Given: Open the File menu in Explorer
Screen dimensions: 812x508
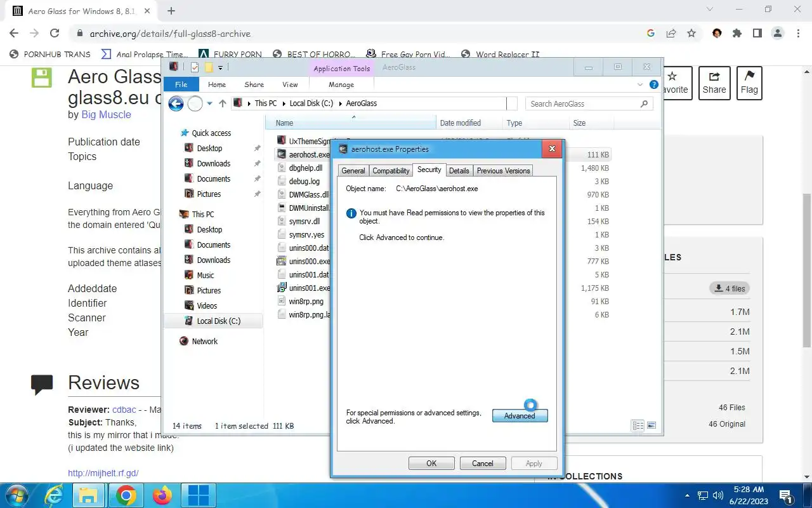Looking at the screenshot, I should [181, 84].
